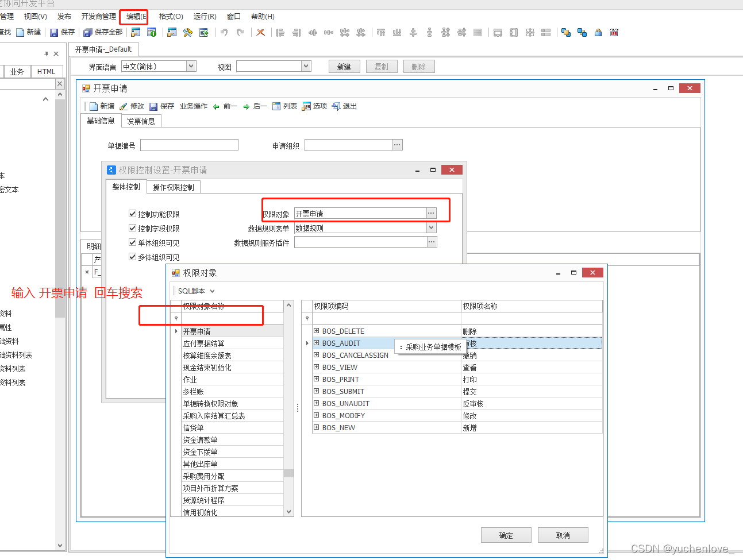Click the padlock icon in main toolbar
The image size is (743, 560).
pos(598,33)
